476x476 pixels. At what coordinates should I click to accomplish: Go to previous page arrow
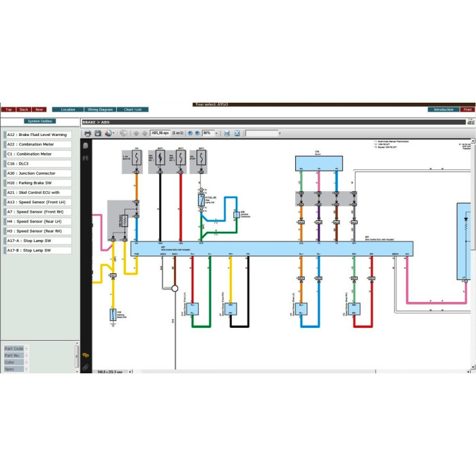click(x=136, y=133)
